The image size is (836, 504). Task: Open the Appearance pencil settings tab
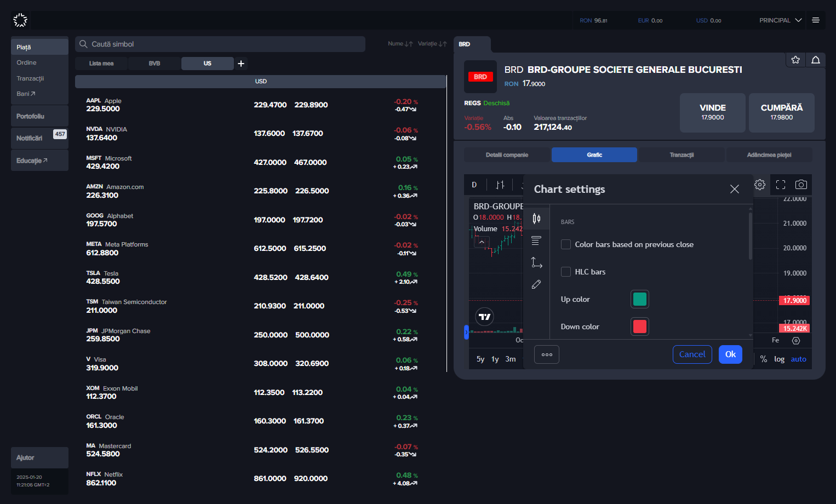(x=536, y=284)
